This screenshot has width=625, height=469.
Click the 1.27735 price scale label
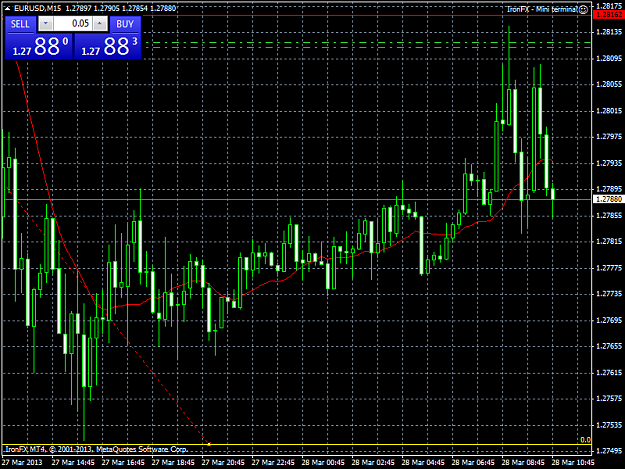coord(609,294)
